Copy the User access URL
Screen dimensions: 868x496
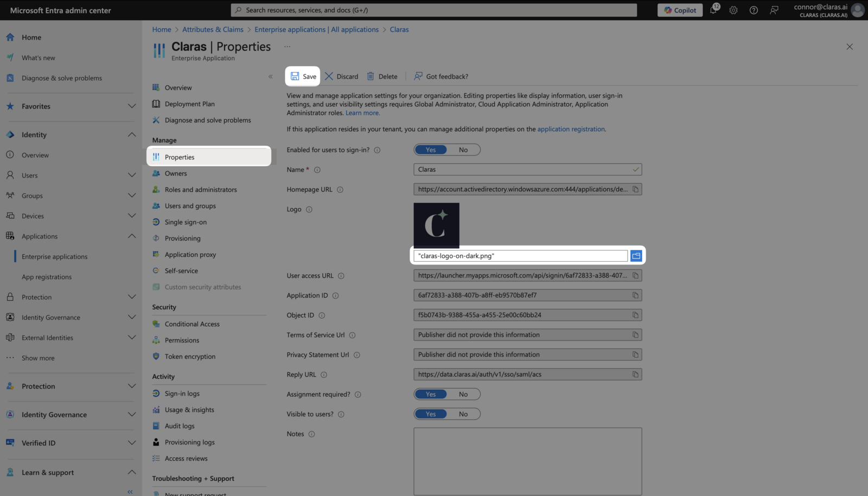(635, 275)
